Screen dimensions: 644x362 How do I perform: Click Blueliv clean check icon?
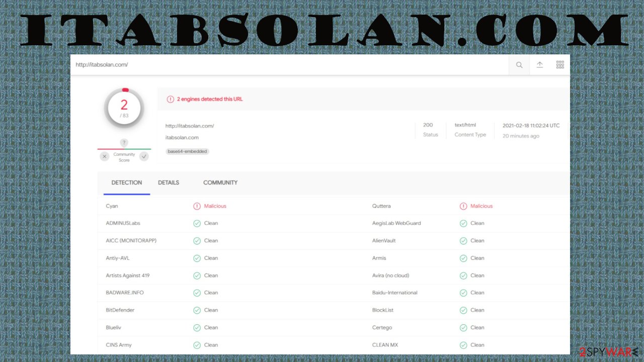pos(197,327)
